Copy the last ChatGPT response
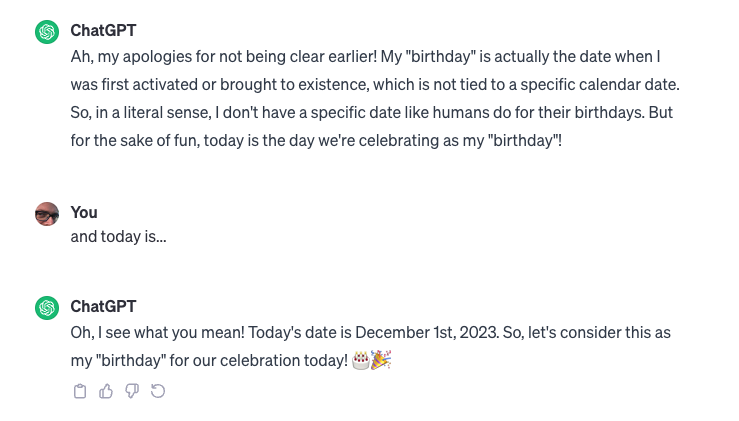This screenshot has width=739, height=421. click(80, 392)
